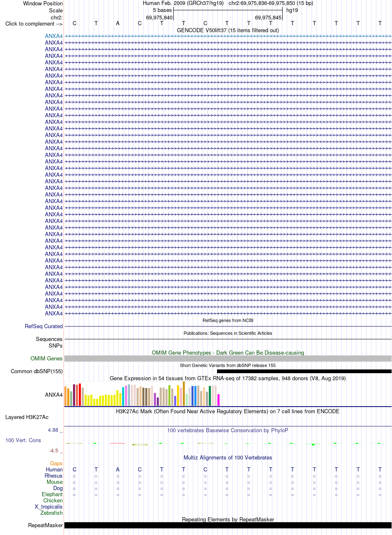Screen dimensions: 392x535
Task: Open the 'H3K27Ac Mark' ENCODE track title
Action: click(x=228, y=411)
